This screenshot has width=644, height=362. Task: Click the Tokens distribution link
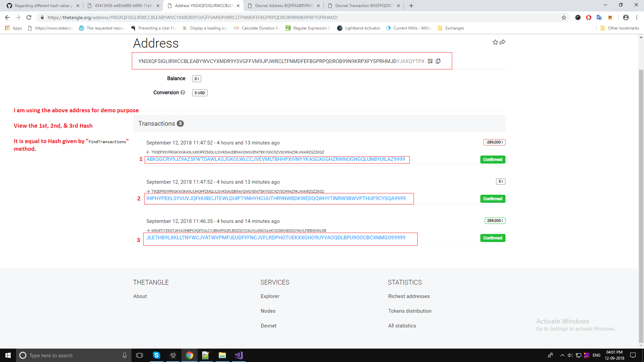coord(410,311)
